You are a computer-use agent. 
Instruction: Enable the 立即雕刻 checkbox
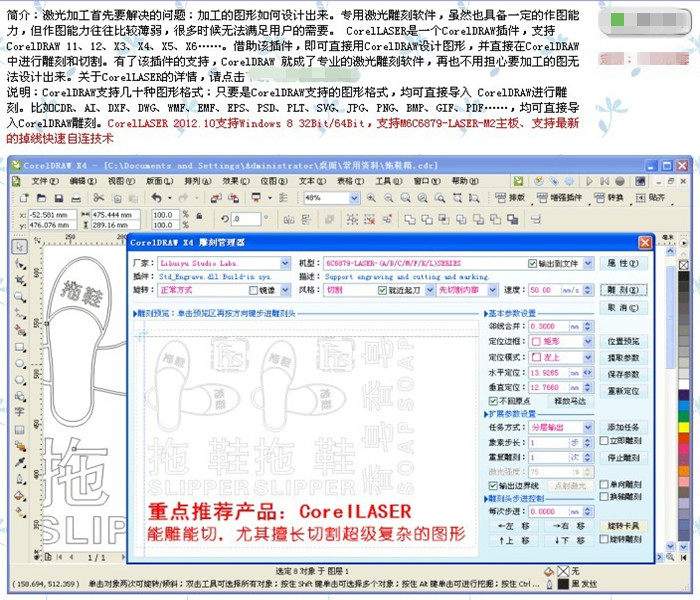coord(604,441)
